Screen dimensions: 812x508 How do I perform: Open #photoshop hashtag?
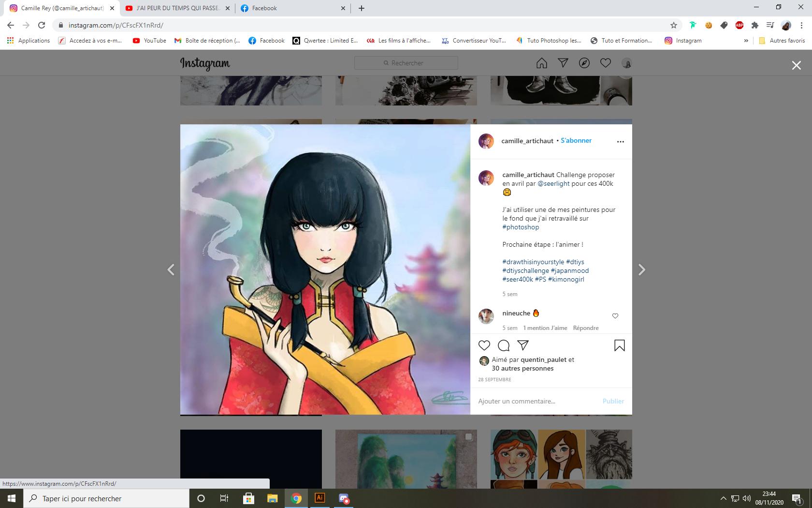click(521, 227)
